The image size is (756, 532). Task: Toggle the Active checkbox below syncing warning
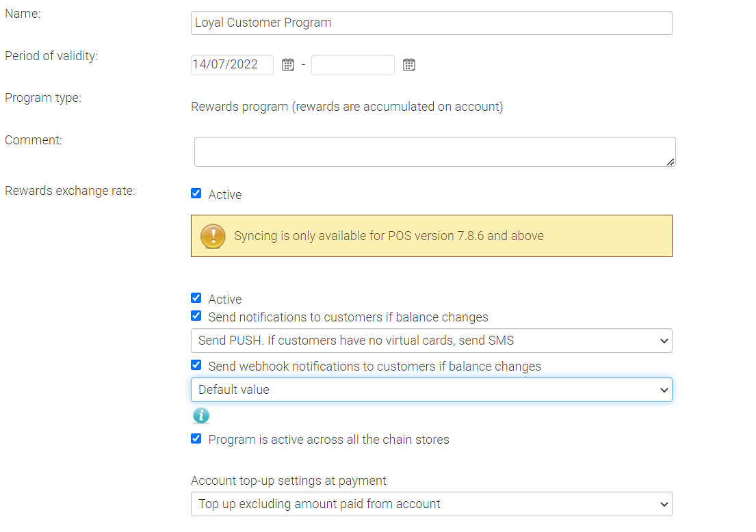(x=196, y=298)
